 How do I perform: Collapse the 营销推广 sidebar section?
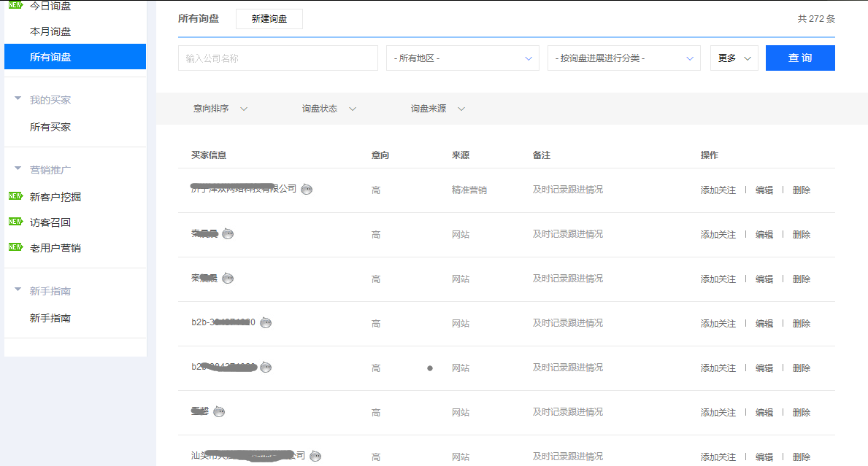click(18, 169)
